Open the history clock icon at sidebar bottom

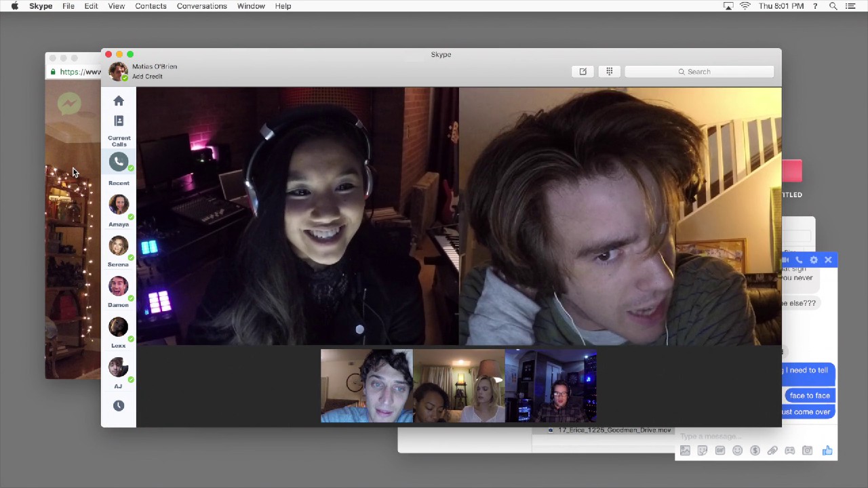coord(119,405)
